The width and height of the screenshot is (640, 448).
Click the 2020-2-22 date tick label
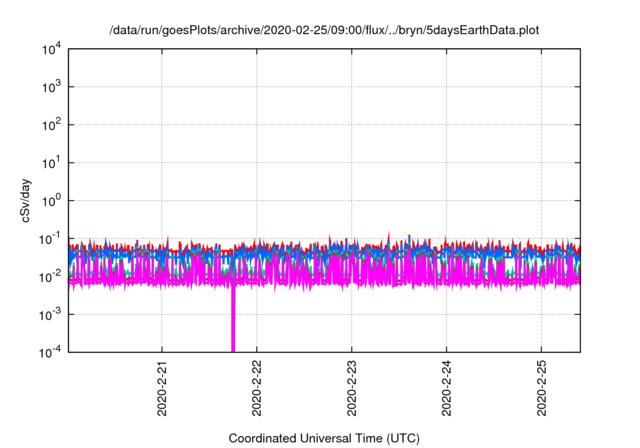pyautogui.click(x=257, y=388)
